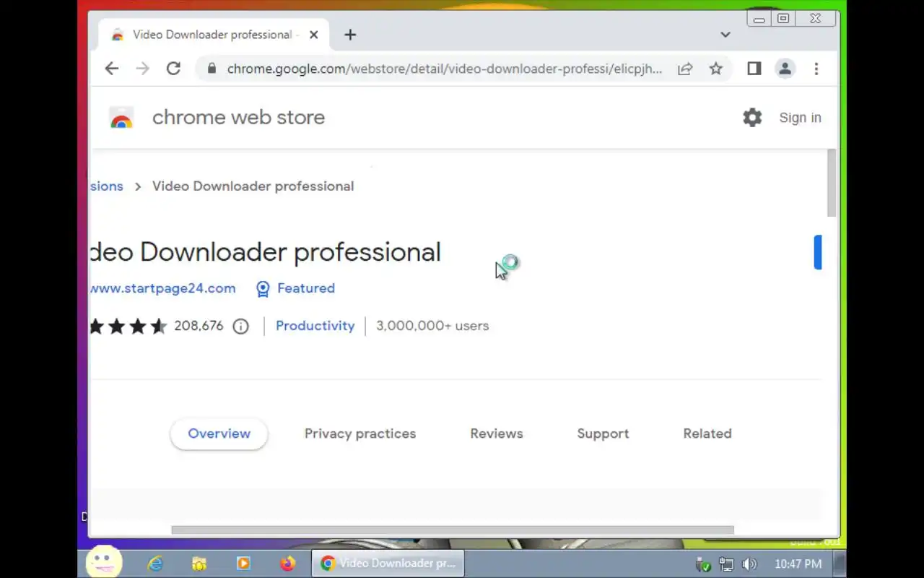Image resolution: width=924 pixels, height=578 pixels.
Task: Open the Support tab
Action: coord(603,433)
